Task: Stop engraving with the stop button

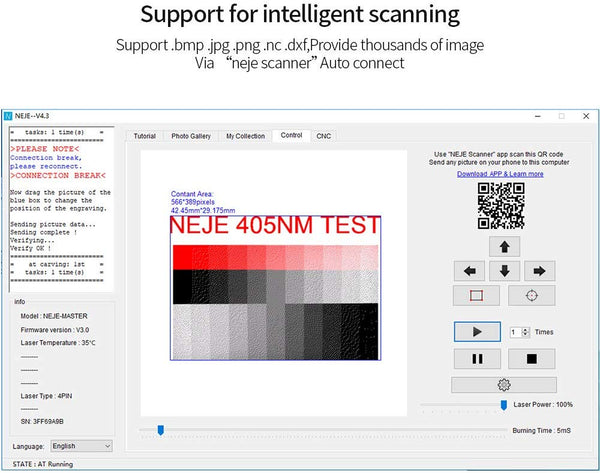Action: (x=531, y=358)
